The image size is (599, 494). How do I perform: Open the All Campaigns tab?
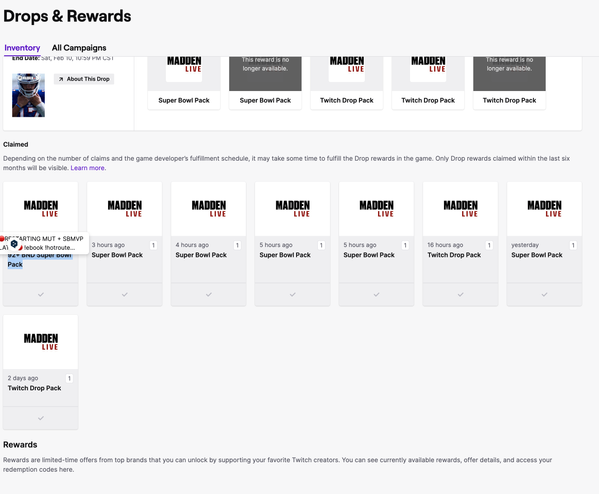(79, 48)
